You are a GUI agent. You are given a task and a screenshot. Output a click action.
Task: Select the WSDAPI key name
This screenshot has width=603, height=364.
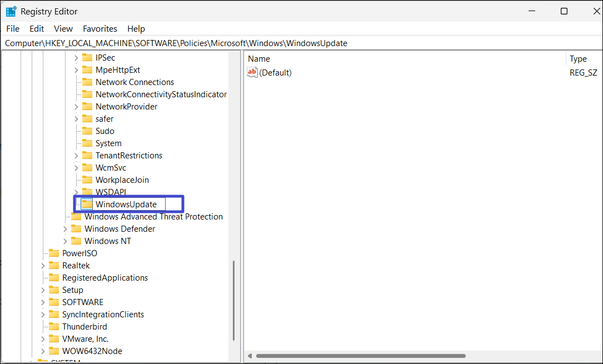[111, 192]
